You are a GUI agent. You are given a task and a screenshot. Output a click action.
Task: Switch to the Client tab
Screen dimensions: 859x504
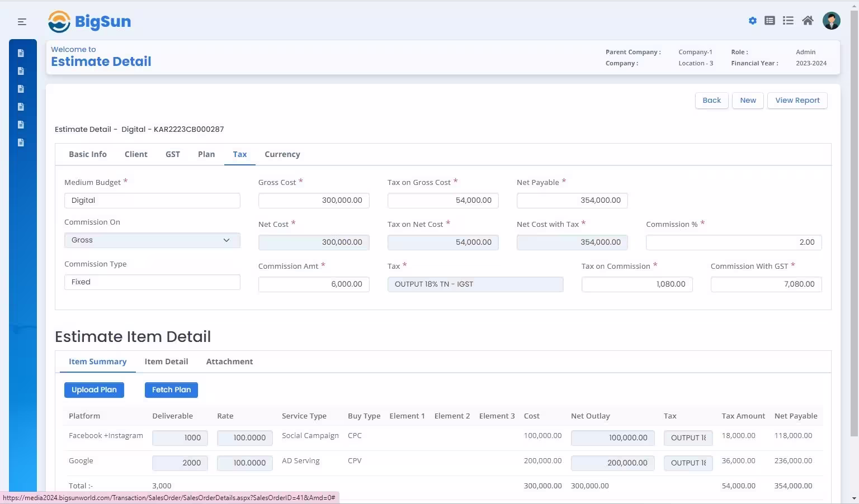pyautogui.click(x=136, y=154)
